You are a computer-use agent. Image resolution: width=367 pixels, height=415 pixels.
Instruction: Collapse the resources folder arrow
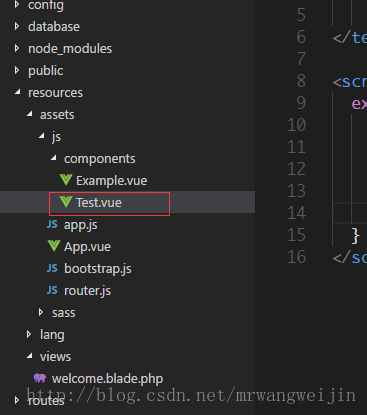point(18,92)
